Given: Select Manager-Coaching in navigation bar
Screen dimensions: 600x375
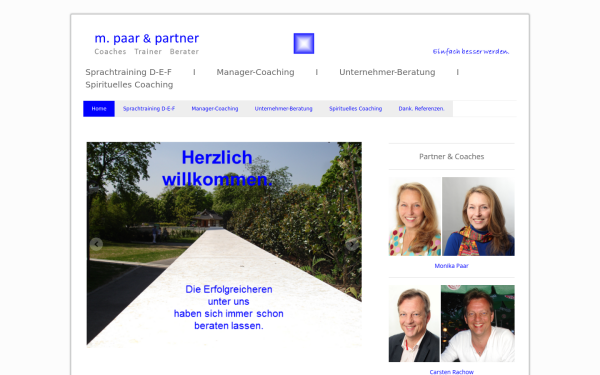Looking at the screenshot, I should pyautogui.click(x=215, y=109).
